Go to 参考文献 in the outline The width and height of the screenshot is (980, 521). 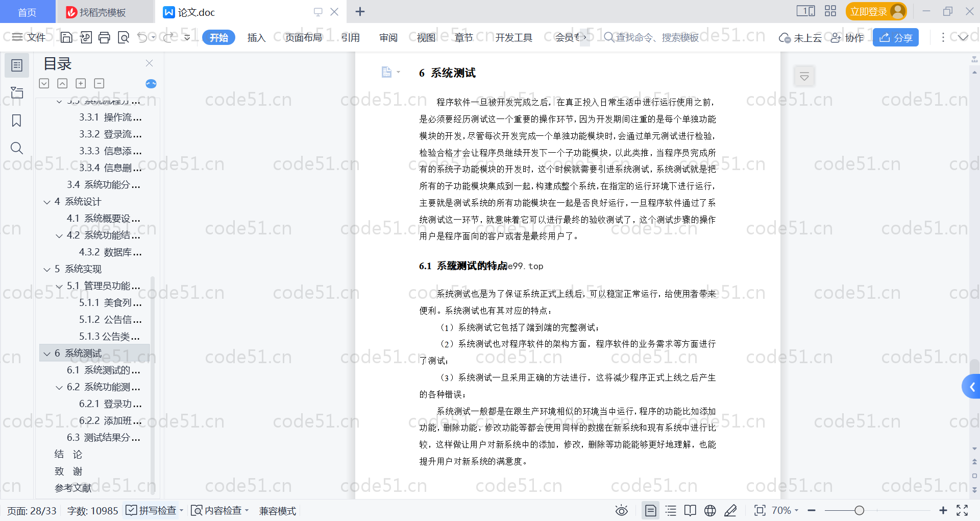tap(73, 488)
